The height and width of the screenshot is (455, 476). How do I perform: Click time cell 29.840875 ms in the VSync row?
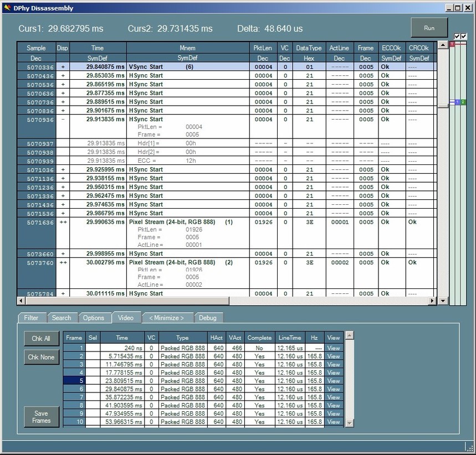(98, 67)
